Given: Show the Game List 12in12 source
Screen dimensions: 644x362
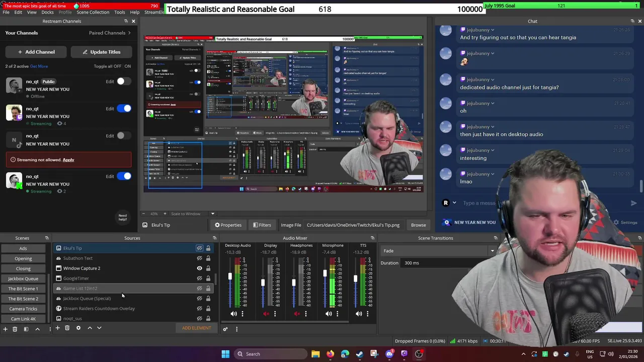Looking at the screenshot, I should coord(199,289).
